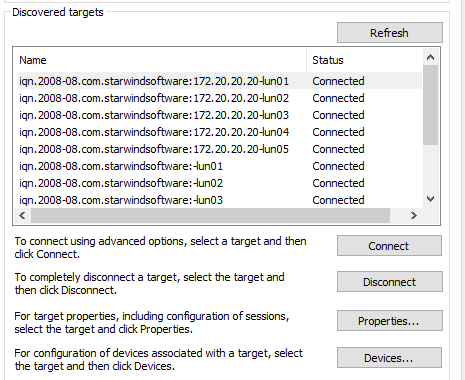This screenshot has height=380, width=465.
Task: Select target starwindsoftware:-lun02 row
Action: (x=220, y=183)
